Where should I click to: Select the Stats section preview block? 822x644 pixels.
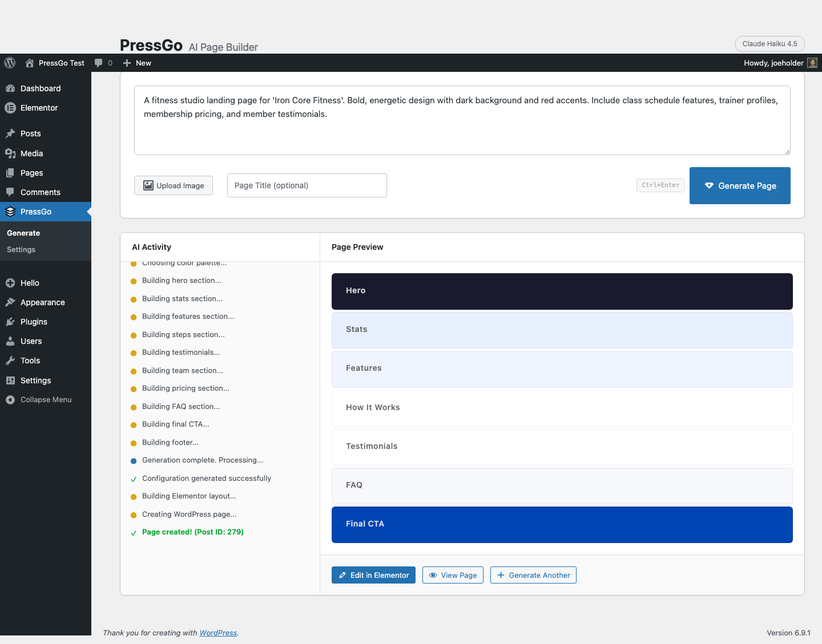coord(562,330)
